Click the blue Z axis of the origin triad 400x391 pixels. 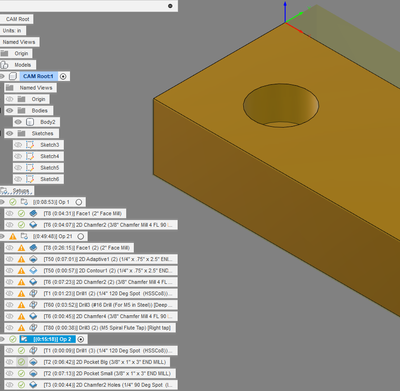[285, 11]
